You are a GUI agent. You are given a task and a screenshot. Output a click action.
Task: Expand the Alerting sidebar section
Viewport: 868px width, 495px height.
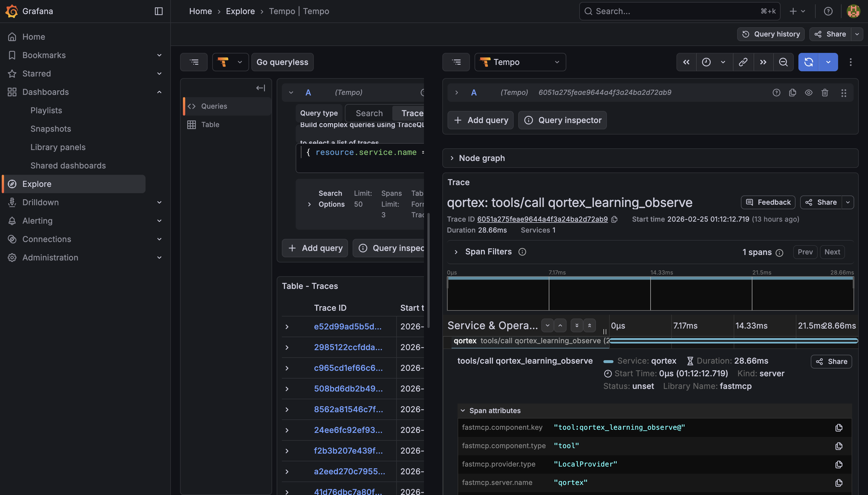[x=159, y=221]
